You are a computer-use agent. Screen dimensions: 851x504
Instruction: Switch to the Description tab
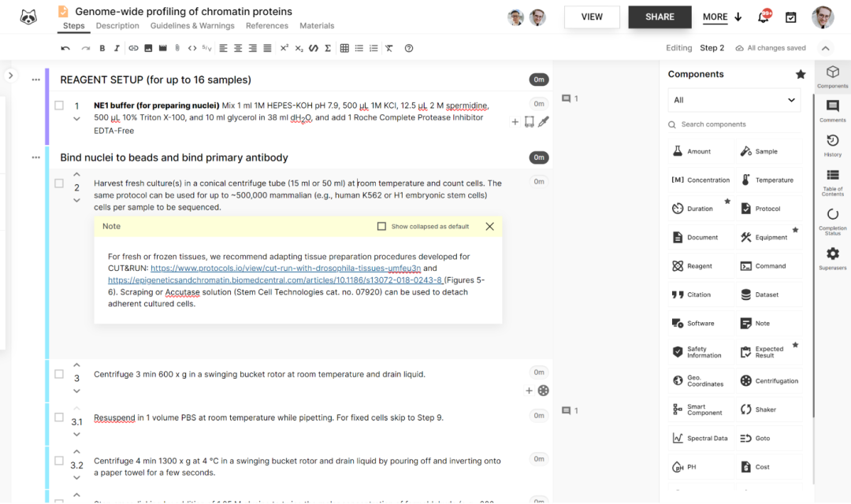tap(117, 25)
